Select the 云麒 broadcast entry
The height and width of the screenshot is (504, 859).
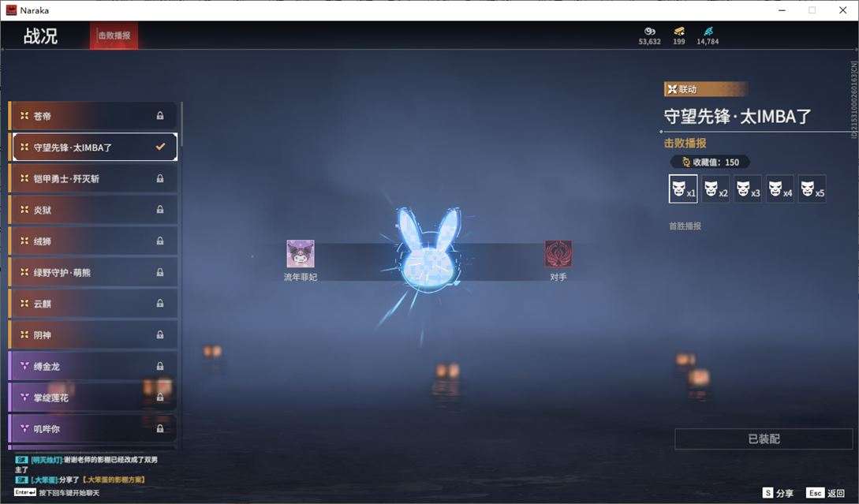(x=93, y=304)
